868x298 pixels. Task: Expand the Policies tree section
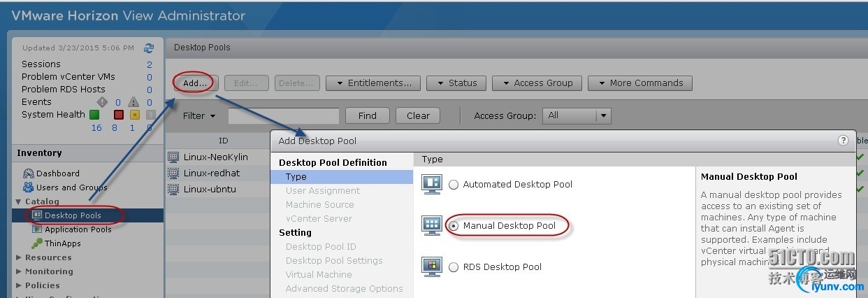coord(19,285)
